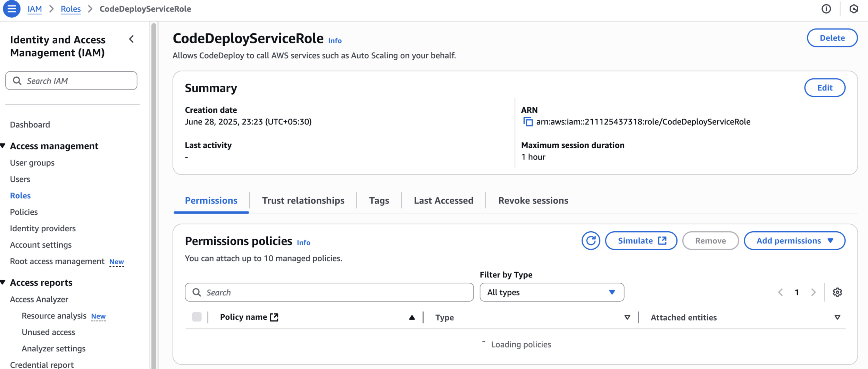
Task: Go to Dashboard in sidebar
Action: pos(30,125)
